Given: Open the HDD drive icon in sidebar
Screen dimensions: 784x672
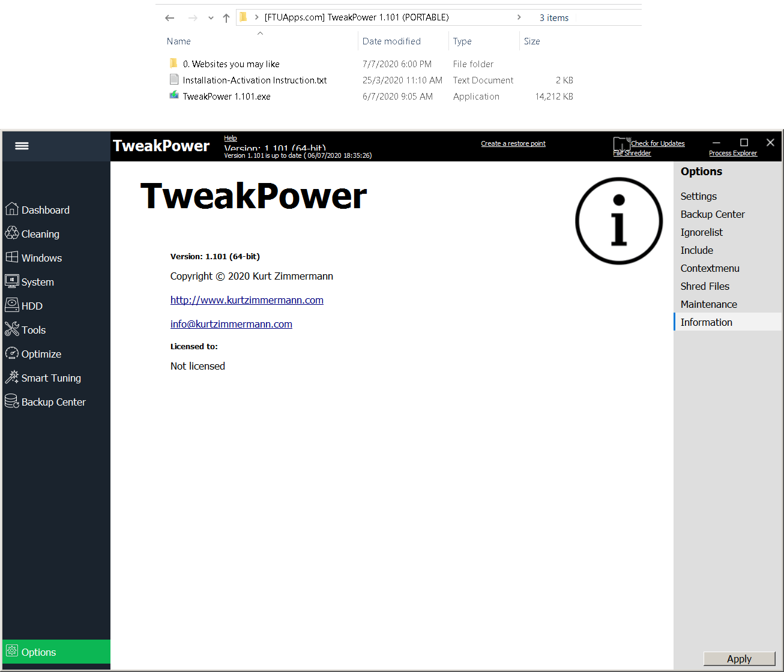Looking at the screenshot, I should click(x=12, y=305).
